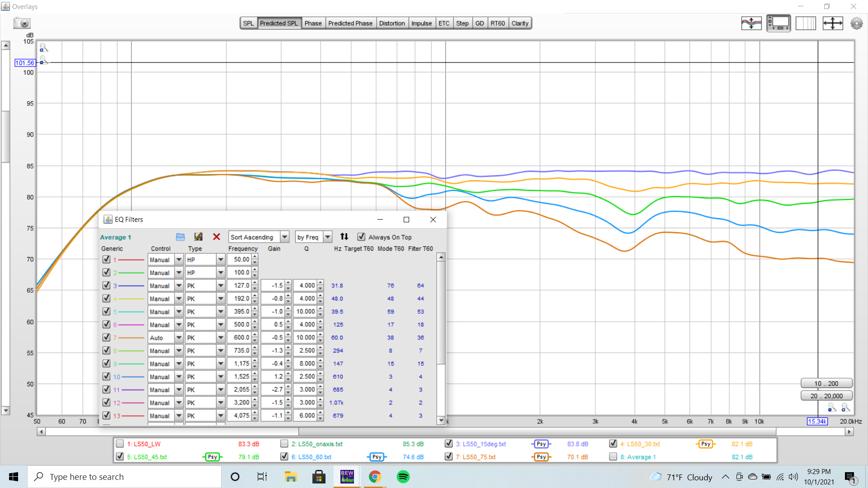Viewport: 868px width, 488px height.
Task: Click the vertical bars layout icon
Action: pos(806,23)
